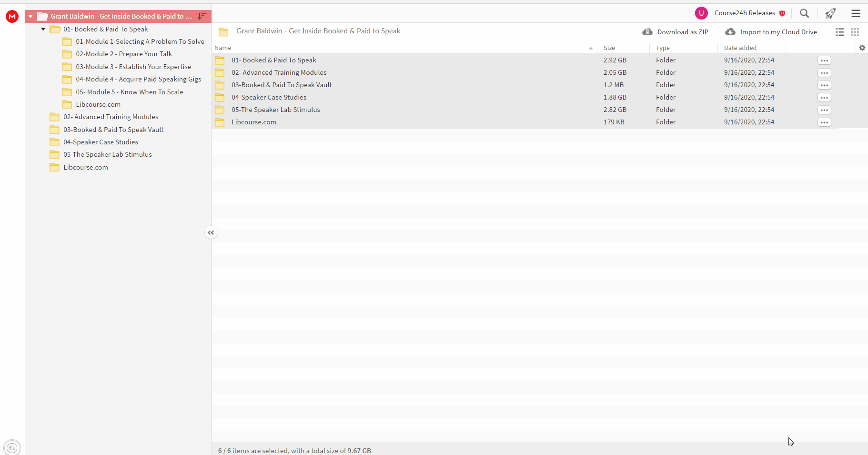Switch to thumbnail grid view
This screenshot has height=455, width=868.
coord(855,32)
